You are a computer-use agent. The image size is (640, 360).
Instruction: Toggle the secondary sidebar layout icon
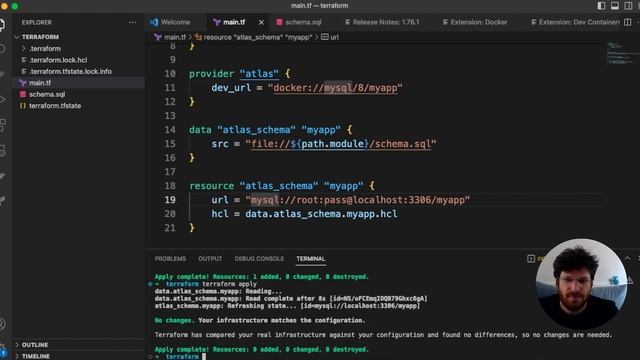click(628, 6)
